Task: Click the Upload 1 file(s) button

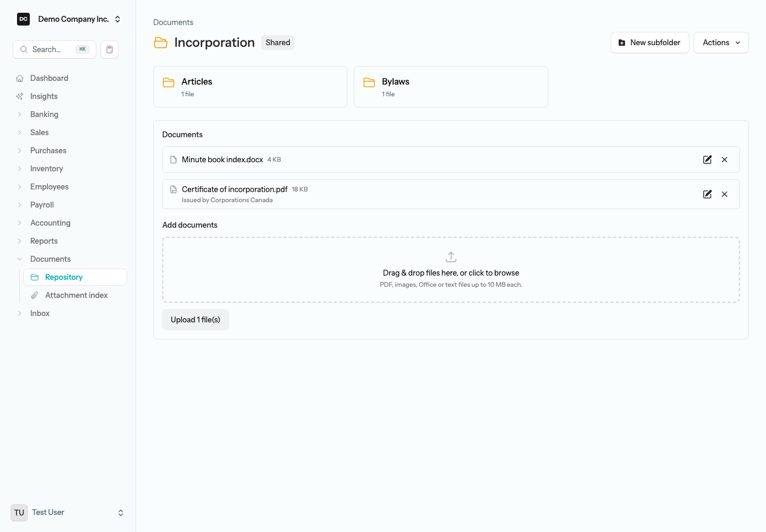Action: [196, 320]
